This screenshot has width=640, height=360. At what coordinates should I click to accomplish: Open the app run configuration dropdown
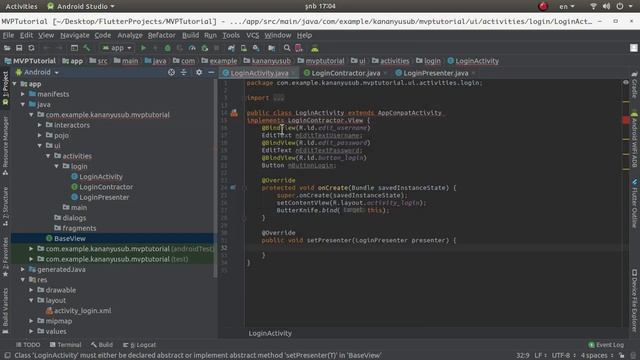[x=118, y=48]
